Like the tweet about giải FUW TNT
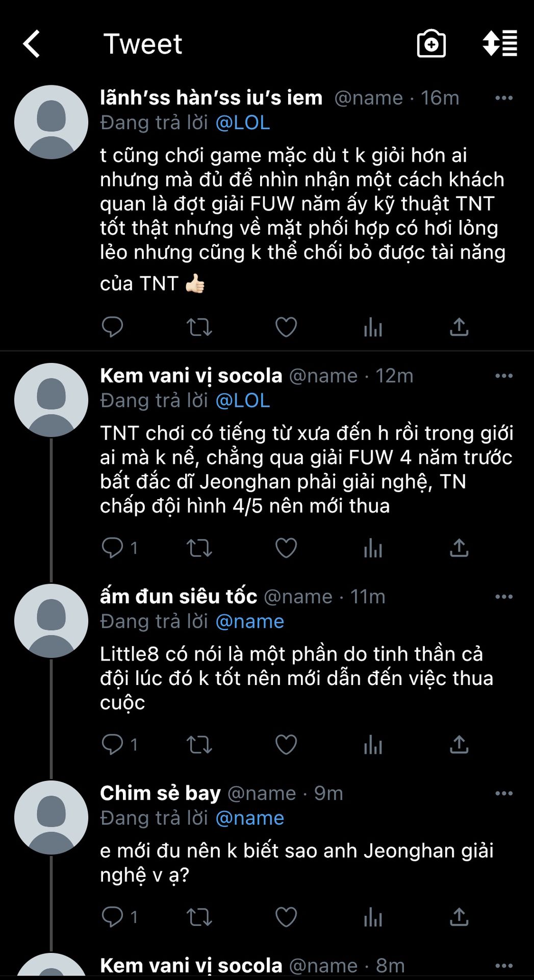The image size is (534, 980). (286, 327)
